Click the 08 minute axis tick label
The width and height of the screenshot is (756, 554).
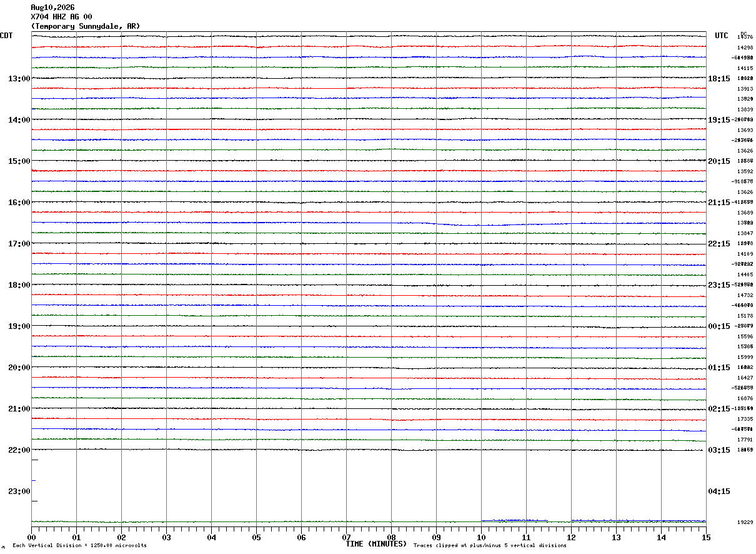(x=391, y=538)
